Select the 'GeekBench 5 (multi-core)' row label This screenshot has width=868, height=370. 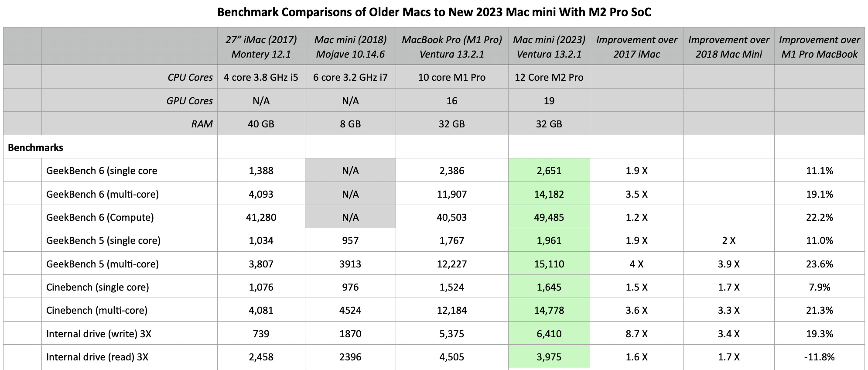coord(103,264)
